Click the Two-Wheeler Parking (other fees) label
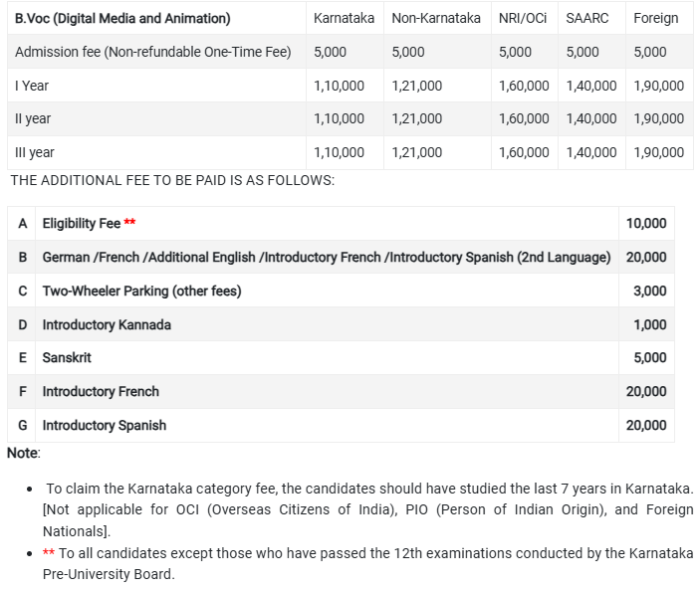The width and height of the screenshot is (700, 592). (141, 292)
